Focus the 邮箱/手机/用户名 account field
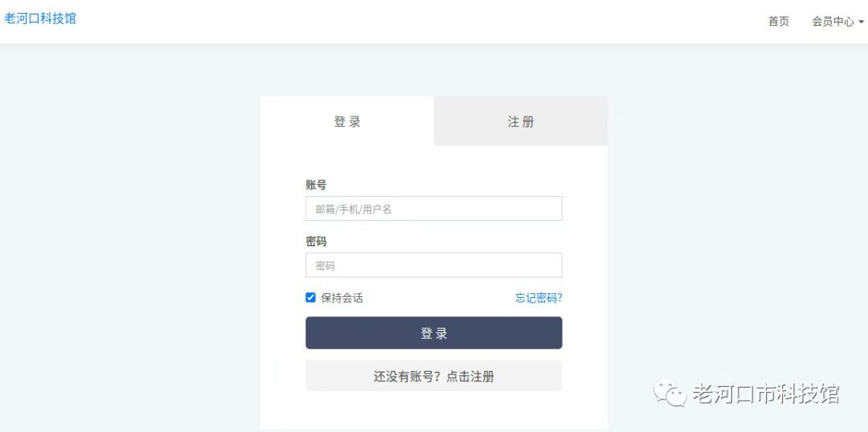Screen dimensions: 868x432 click(x=434, y=209)
